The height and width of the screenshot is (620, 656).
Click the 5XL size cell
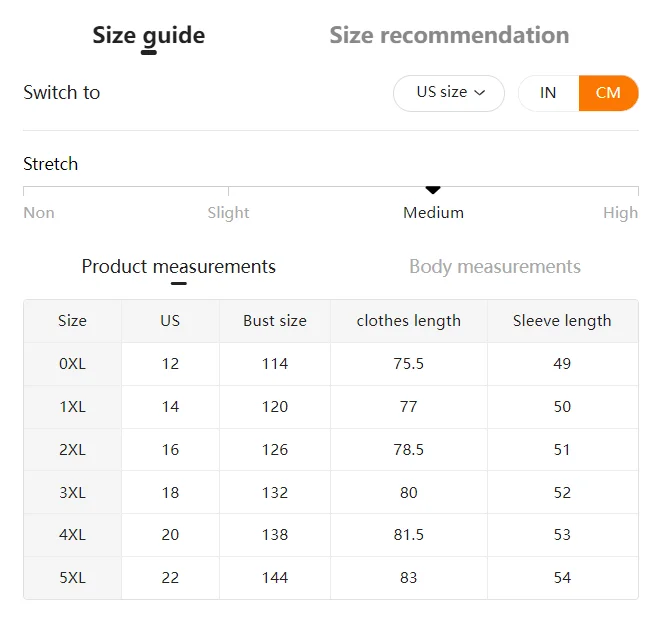point(72,578)
